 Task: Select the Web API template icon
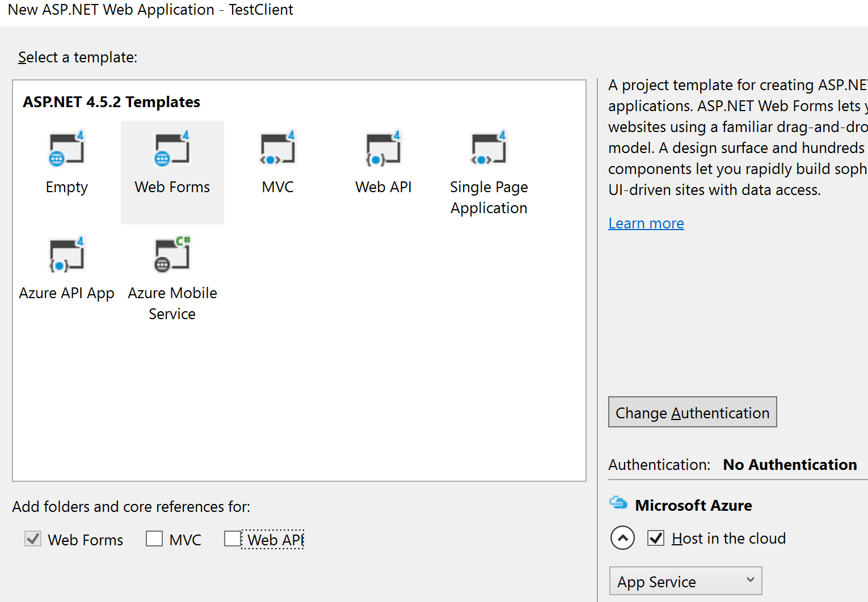tap(383, 149)
